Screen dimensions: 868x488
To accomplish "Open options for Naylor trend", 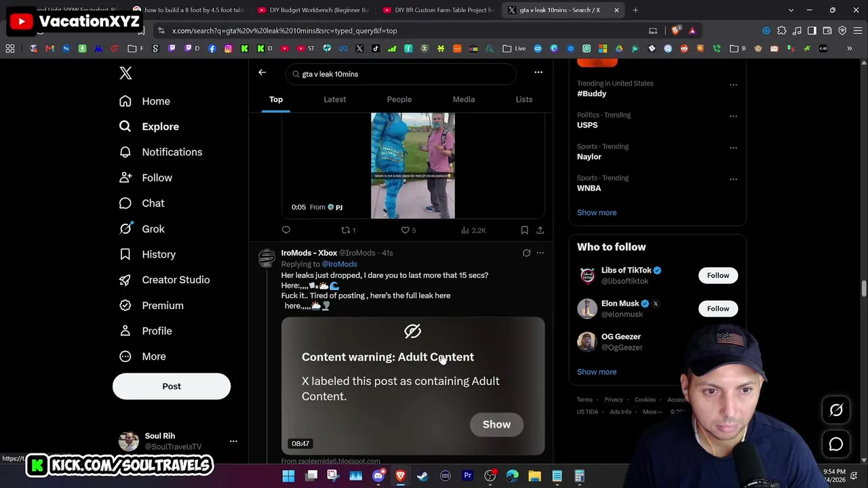I will point(733,148).
